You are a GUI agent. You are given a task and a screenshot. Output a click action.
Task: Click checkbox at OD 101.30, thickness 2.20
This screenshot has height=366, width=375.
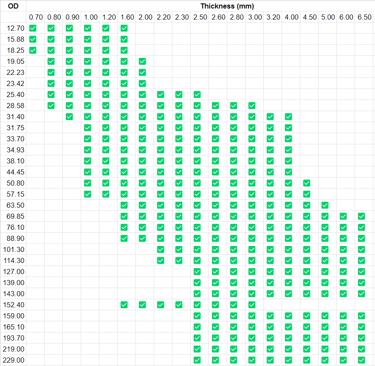pos(161,249)
